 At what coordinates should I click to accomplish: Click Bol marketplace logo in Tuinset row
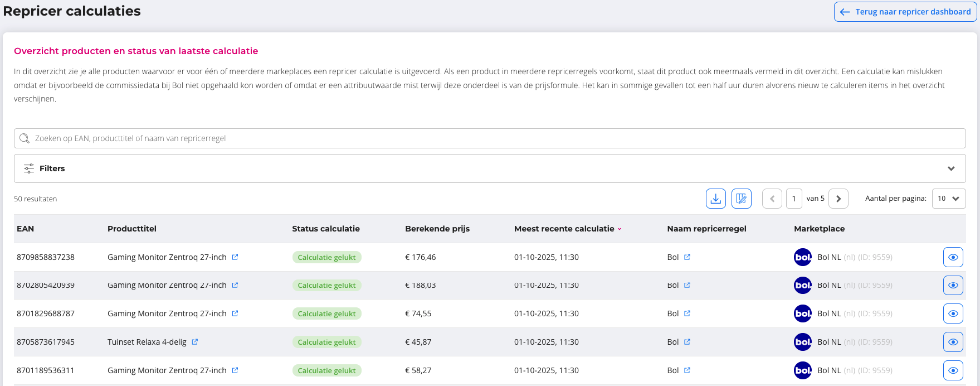(802, 342)
